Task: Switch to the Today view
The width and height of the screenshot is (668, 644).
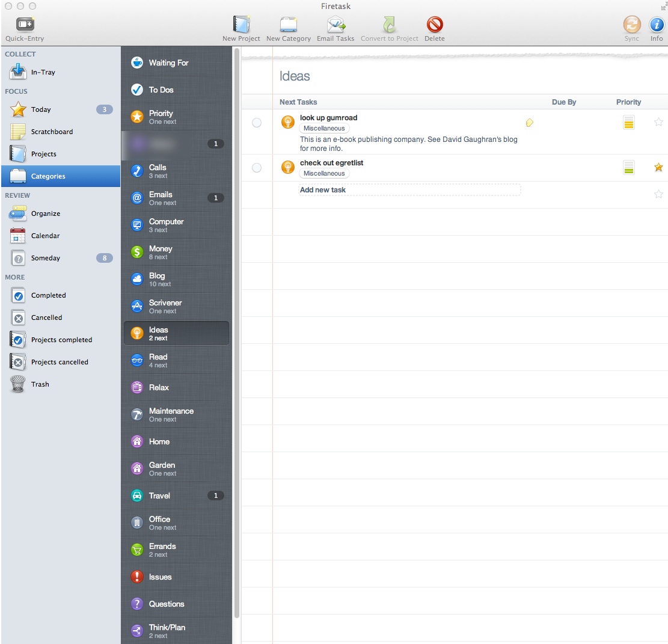Action: tap(41, 109)
